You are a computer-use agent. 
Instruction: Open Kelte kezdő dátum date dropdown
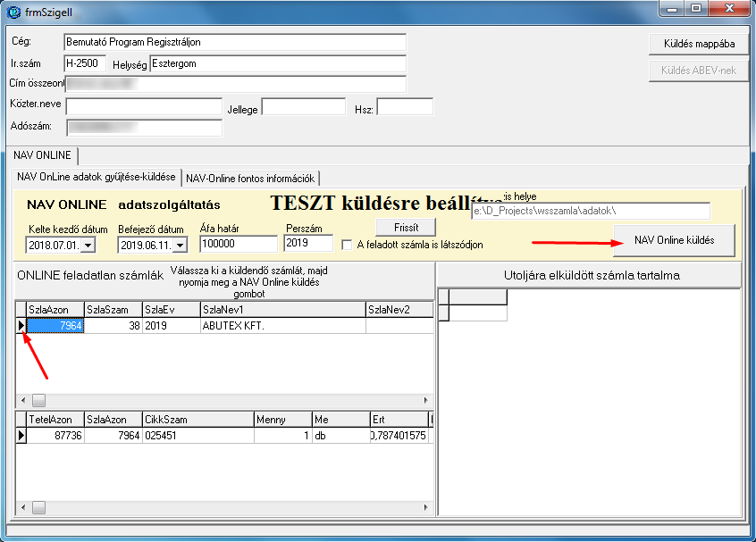click(x=88, y=245)
